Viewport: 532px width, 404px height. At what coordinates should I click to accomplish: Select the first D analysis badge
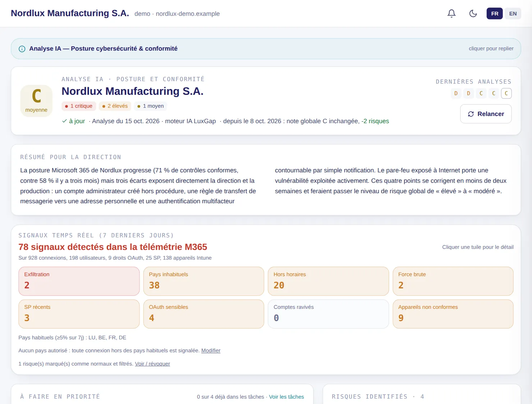tap(456, 93)
